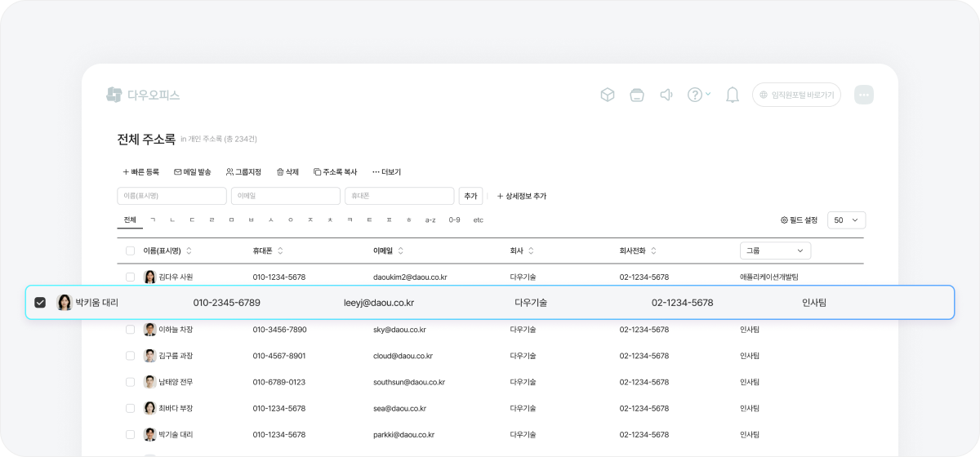Select the 0-9 filter tab
The width and height of the screenshot is (980, 457).
tap(454, 220)
